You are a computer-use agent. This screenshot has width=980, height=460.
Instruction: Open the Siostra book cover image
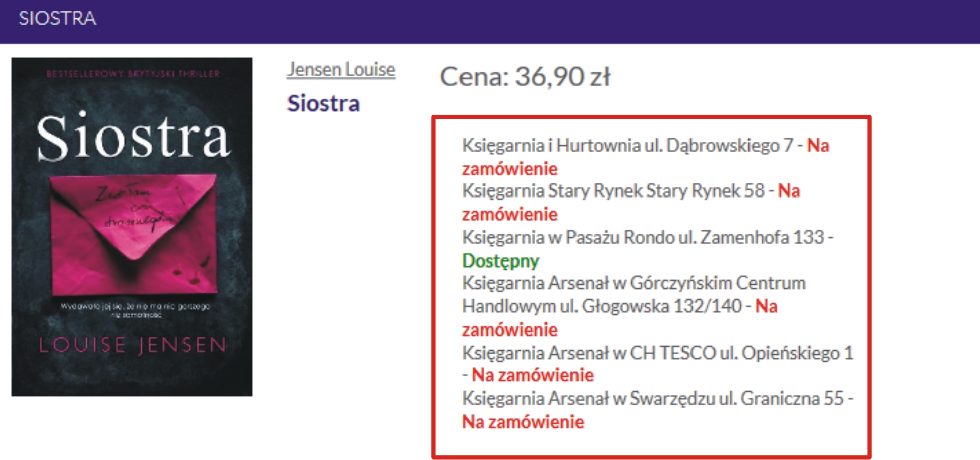click(x=132, y=227)
